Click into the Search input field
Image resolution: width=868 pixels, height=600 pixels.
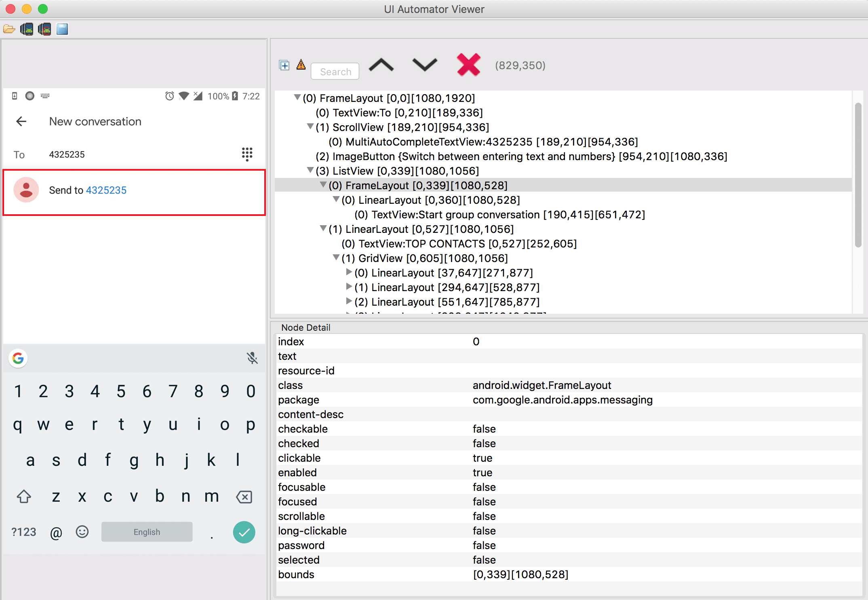335,72
